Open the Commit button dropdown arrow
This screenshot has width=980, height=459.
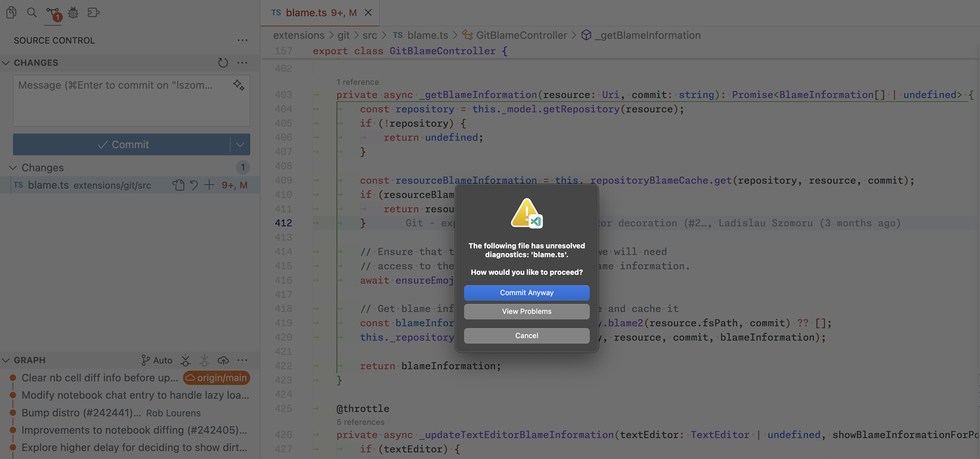240,145
